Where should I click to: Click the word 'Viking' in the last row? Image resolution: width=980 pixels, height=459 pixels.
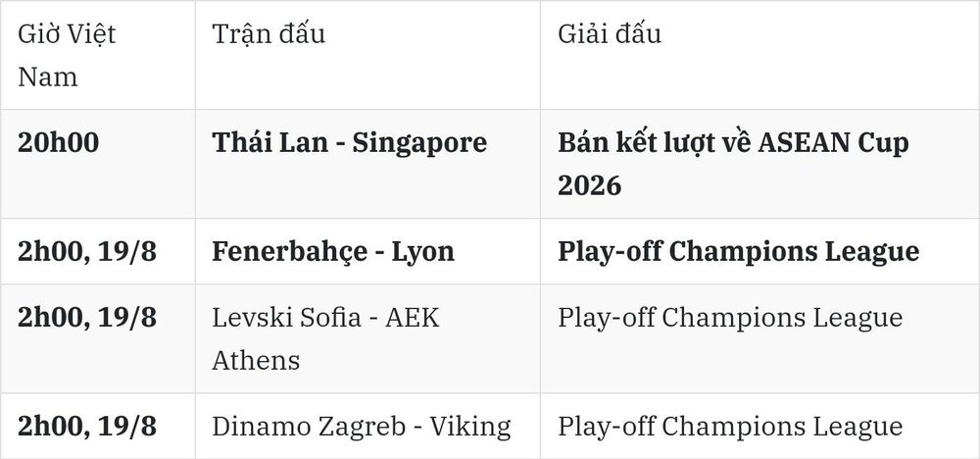(470, 427)
